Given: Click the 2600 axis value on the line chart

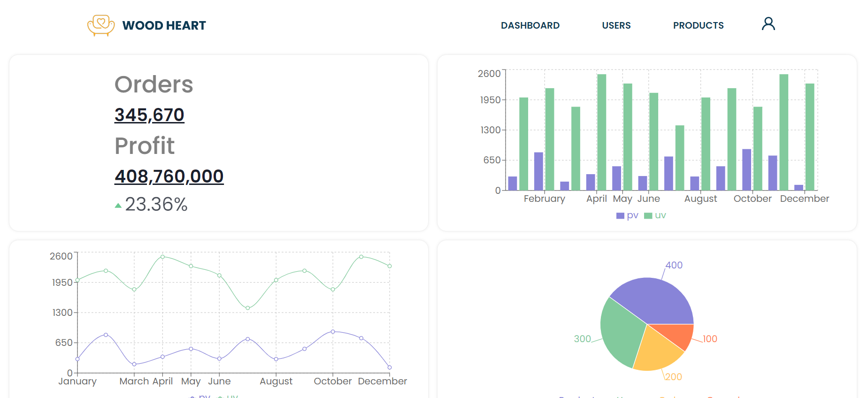Looking at the screenshot, I should 61,256.
